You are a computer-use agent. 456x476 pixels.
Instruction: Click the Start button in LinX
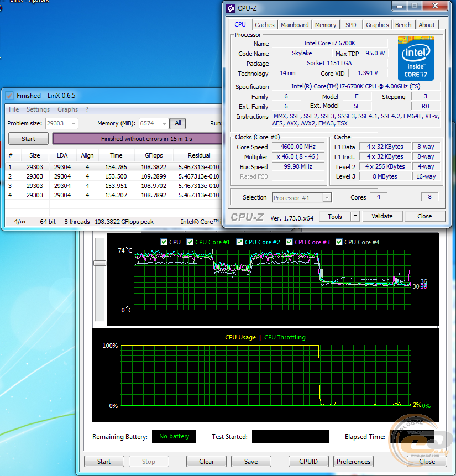pos(28,139)
